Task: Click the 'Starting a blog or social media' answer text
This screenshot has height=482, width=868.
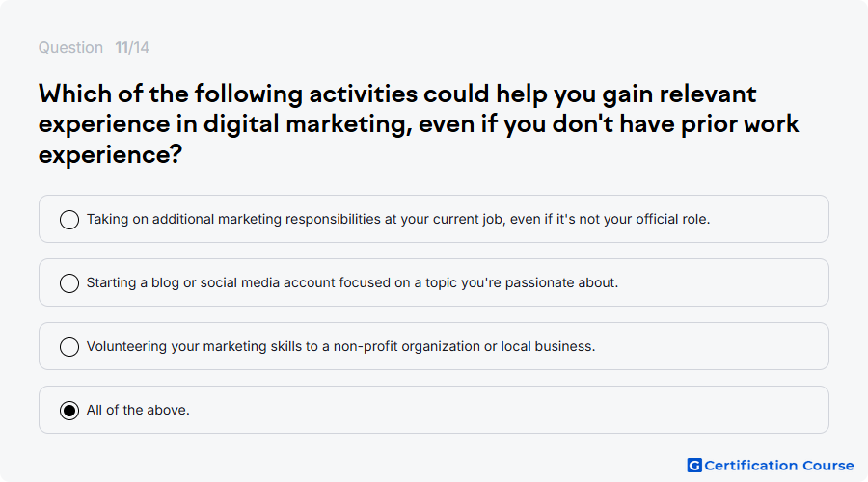Action: pos(352,282)
